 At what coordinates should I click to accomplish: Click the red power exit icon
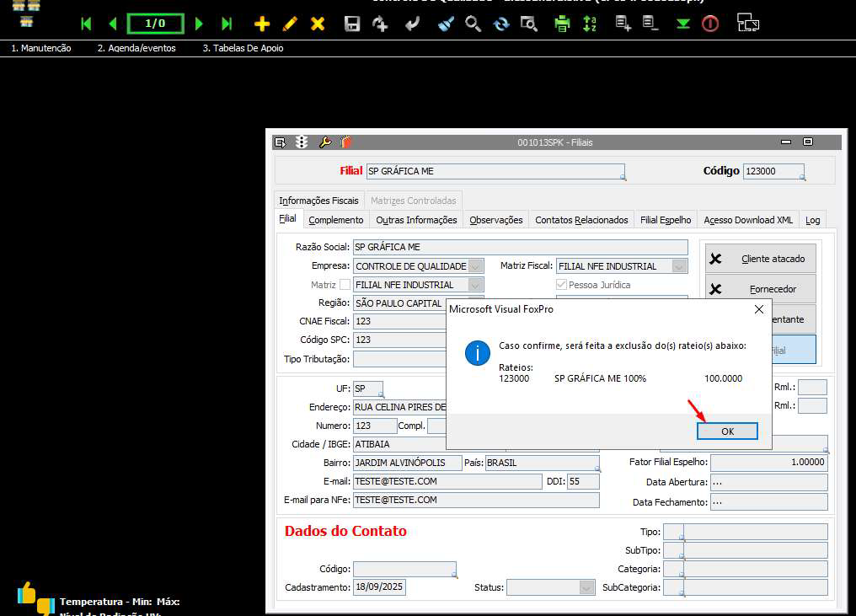[x=710, y=24]
